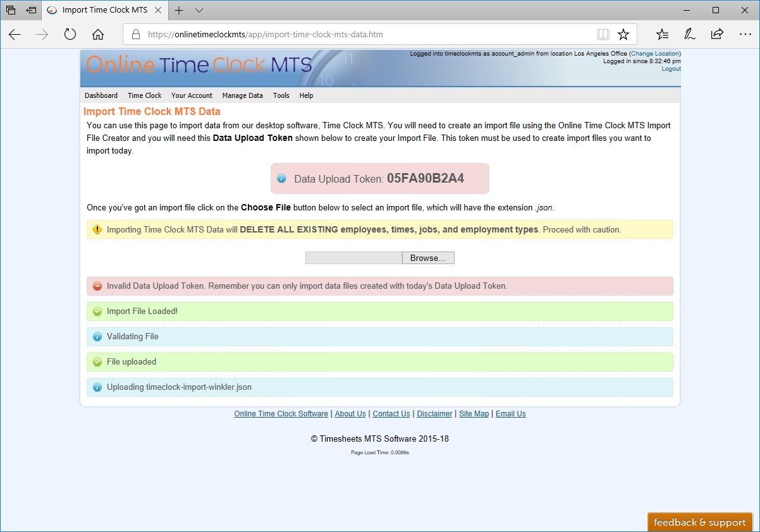Viewport: 760px width, 532px height.
Task: Open the Site Map link
Action: (474, 414)
